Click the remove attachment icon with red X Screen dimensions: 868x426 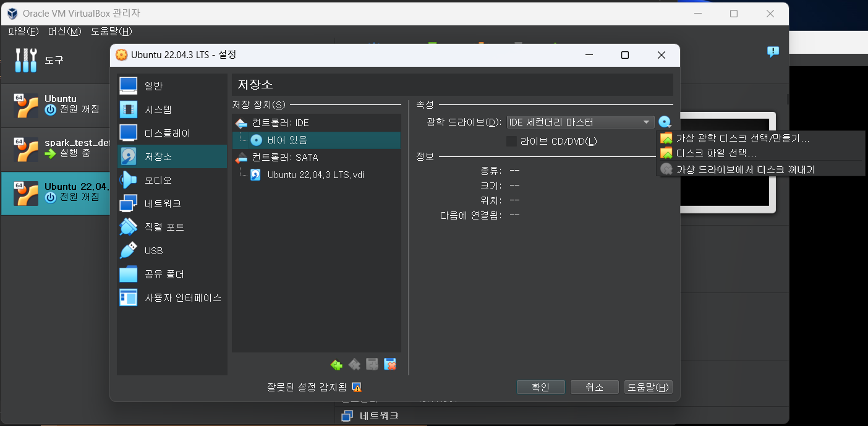tap(390, 365)
